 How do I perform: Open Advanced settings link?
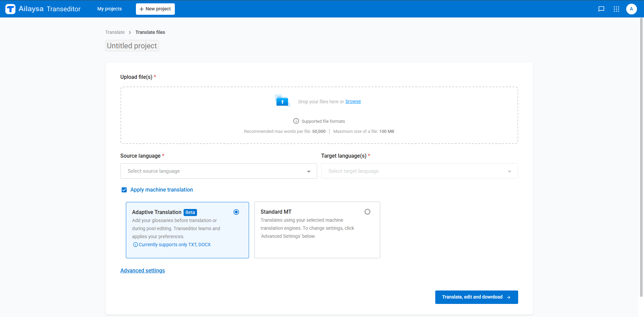pos(143,270)
